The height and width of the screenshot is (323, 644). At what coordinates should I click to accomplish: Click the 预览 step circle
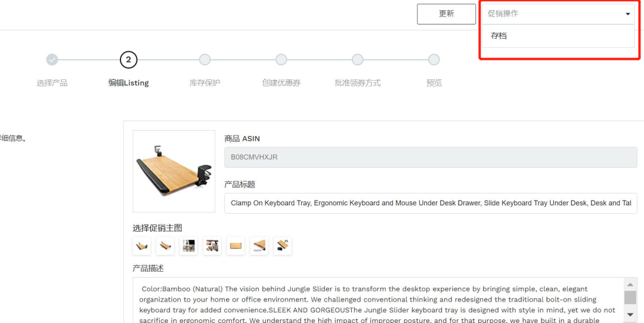point(434,60)
